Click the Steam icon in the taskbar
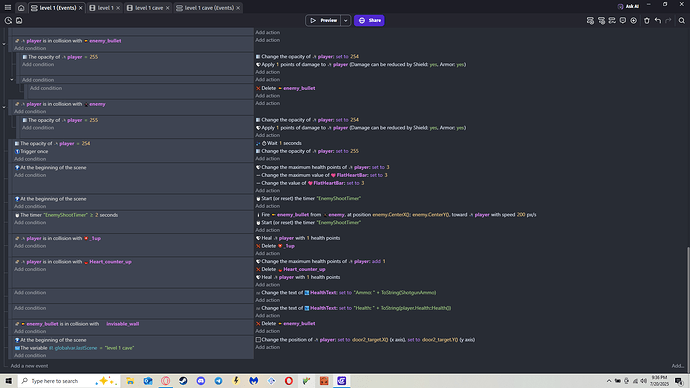 (x=183, y=381)
